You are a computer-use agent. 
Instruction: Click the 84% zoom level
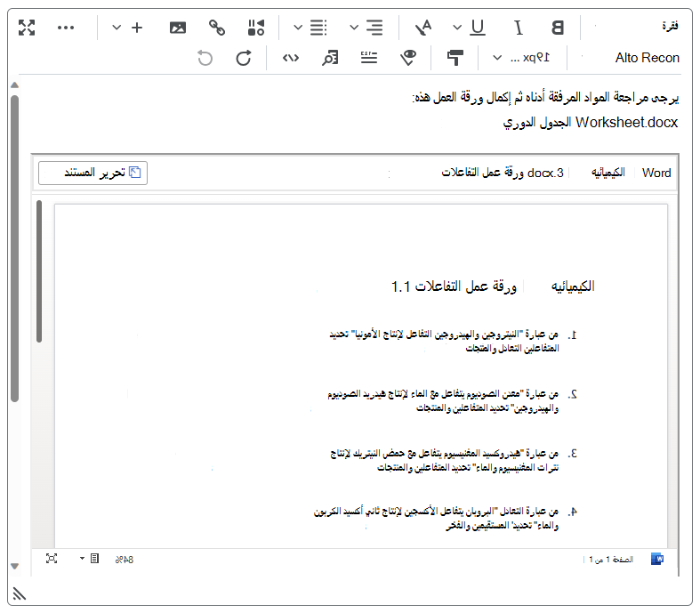[x=125, y=560]
